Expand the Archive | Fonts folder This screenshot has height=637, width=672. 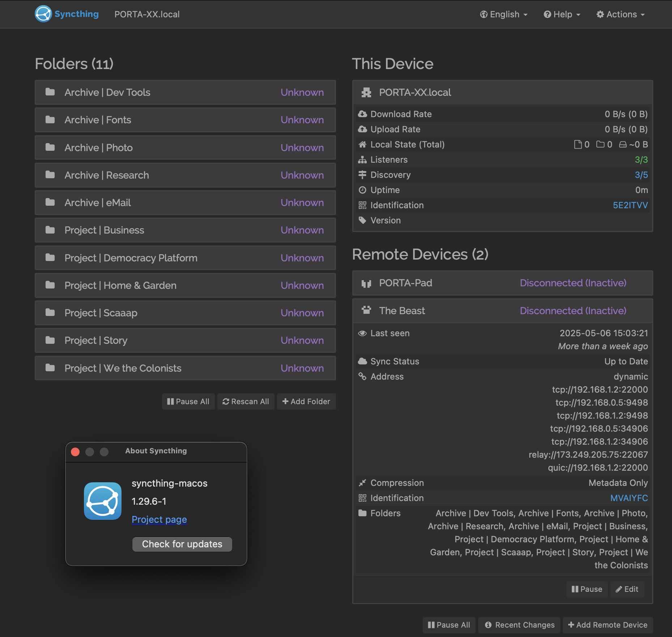[185, 120]
